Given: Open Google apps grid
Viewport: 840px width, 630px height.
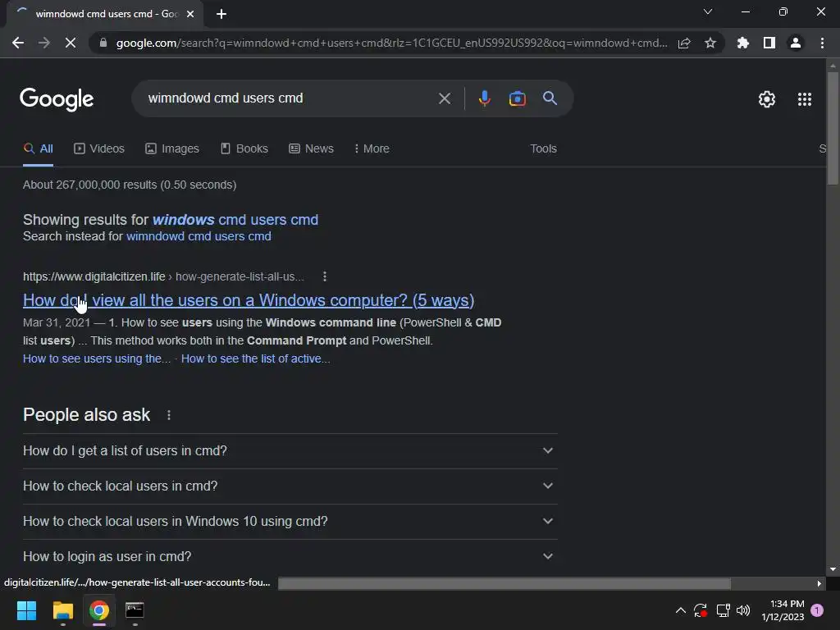Looking at the screenshot, I should click(804, 99).
